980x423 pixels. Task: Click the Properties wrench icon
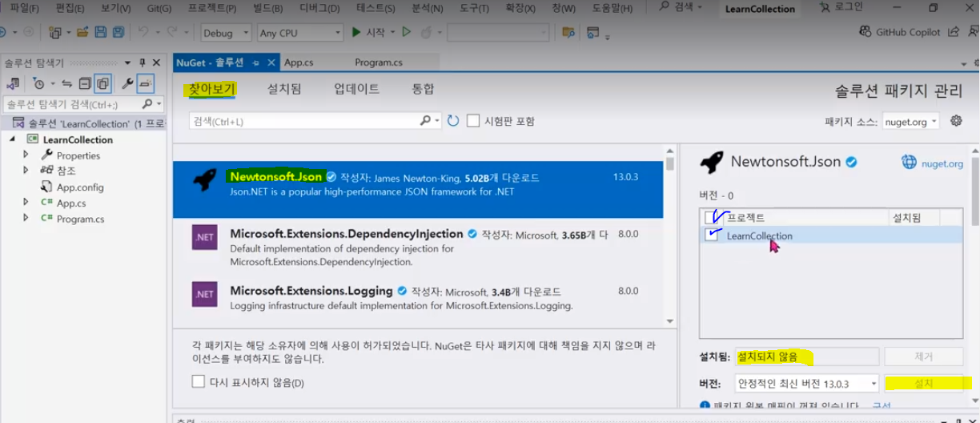coord(127,83)
